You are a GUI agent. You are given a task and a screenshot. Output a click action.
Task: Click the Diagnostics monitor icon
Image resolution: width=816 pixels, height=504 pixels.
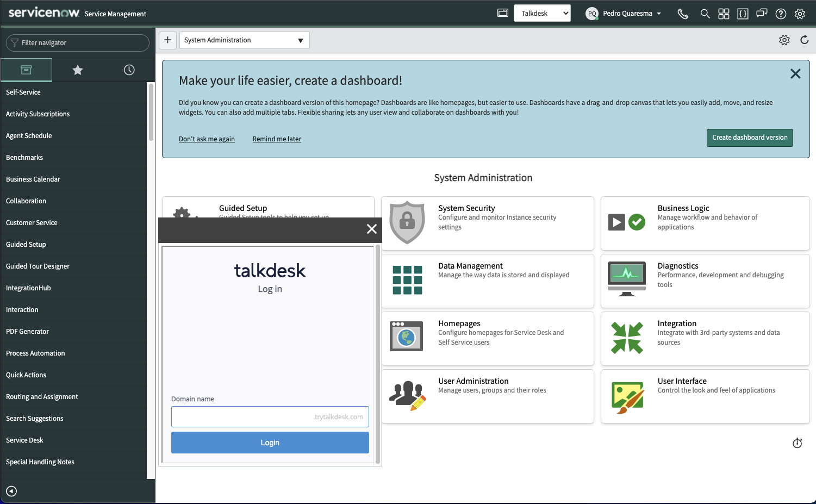click(627, 279)
